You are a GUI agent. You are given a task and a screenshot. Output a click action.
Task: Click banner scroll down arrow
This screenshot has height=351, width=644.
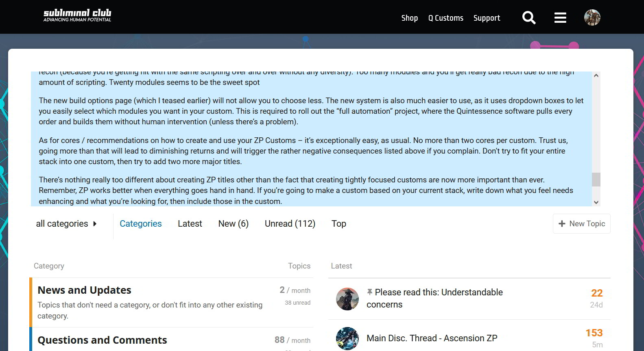[x=596, y=202]
